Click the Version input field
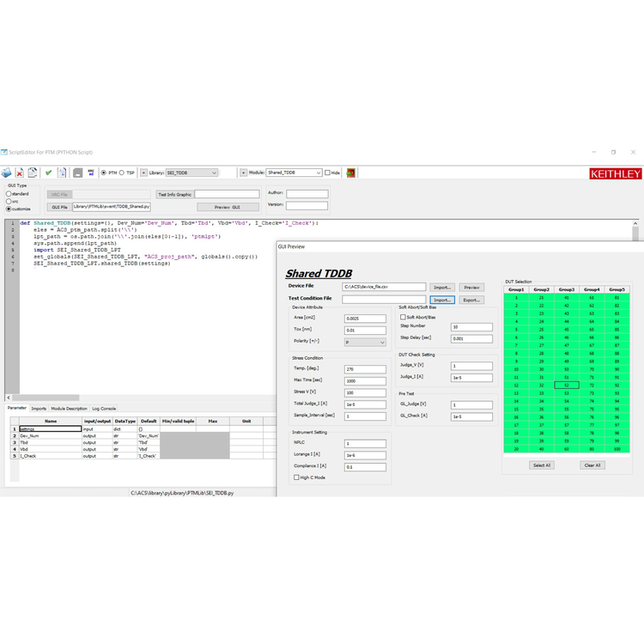The height and width of the screenshot is (644, 644). (307, 205)
